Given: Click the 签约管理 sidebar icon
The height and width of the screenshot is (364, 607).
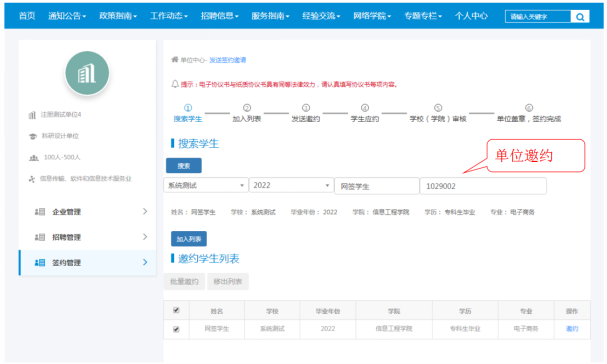Looking at the screenshot, I should click(40, 263).
